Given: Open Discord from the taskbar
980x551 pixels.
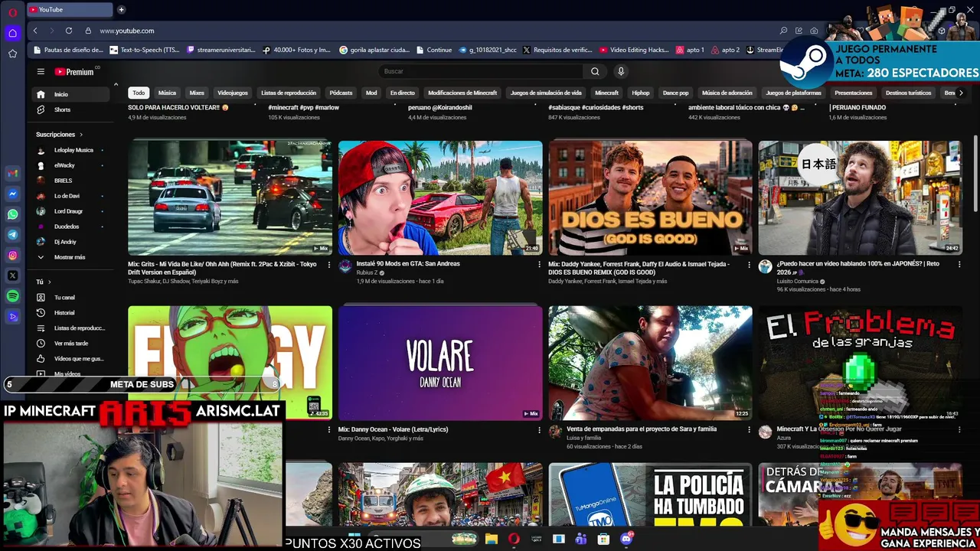Looking at the screenshot, I should tap(626, 539).
